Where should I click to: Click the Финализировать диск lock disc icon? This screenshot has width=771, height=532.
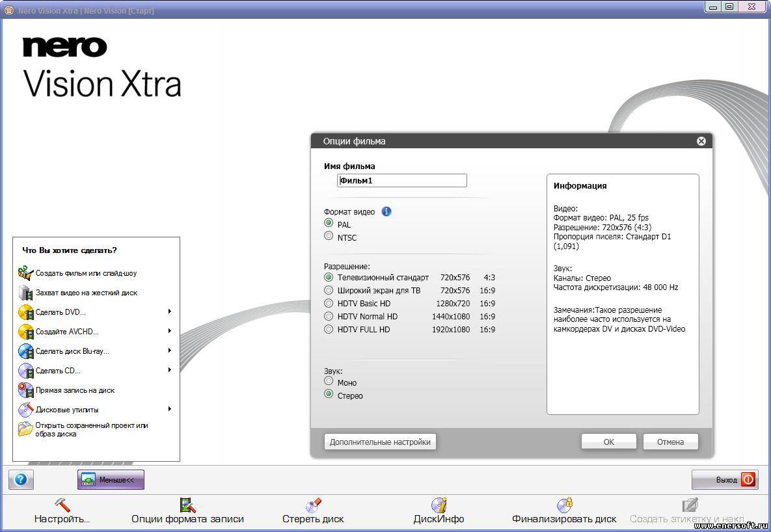point(564,505)
